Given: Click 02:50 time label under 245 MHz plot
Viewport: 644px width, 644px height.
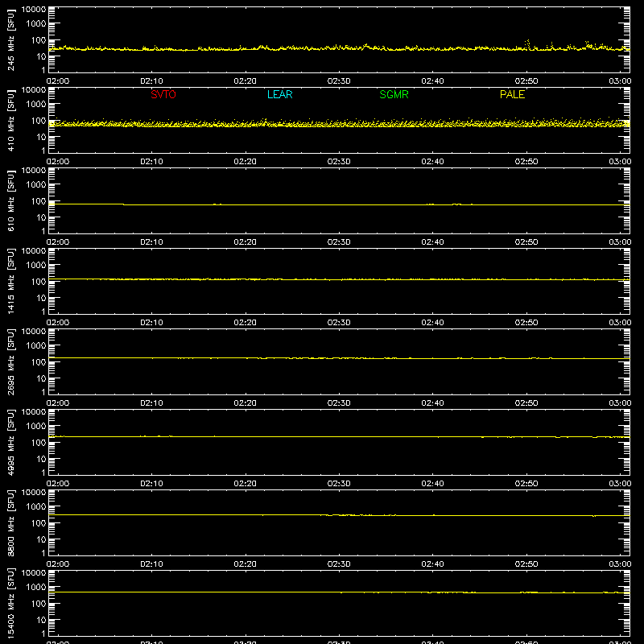Looking at the screenshot, I should [526, 81].
